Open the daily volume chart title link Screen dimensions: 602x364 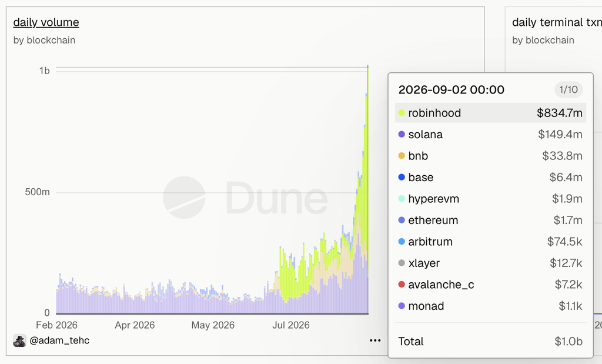(46, 22)
